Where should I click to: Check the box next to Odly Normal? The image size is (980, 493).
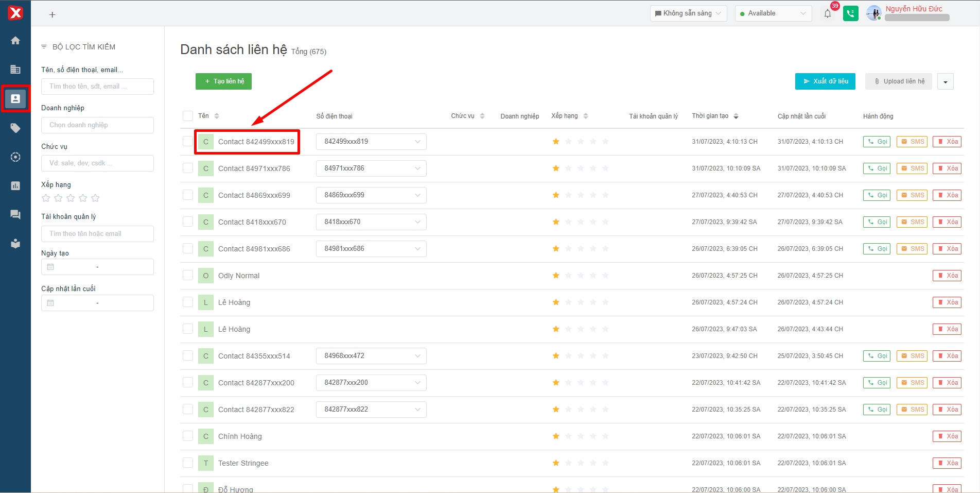click(x=188, y=275)
